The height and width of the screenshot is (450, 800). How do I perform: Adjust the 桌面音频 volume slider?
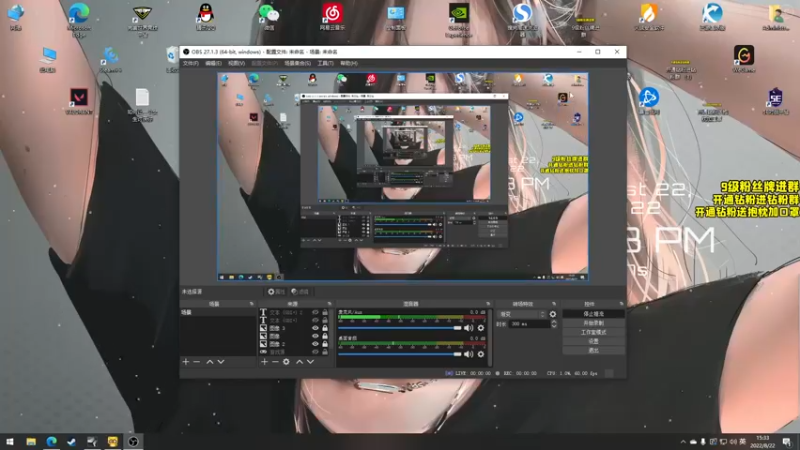pyautogui.click(x=399, y=354)
